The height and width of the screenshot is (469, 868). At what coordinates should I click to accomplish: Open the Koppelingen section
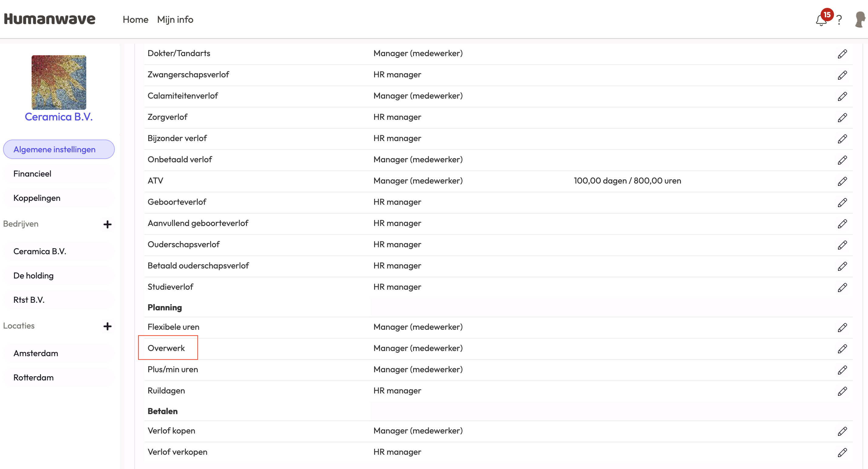point(37,198)
